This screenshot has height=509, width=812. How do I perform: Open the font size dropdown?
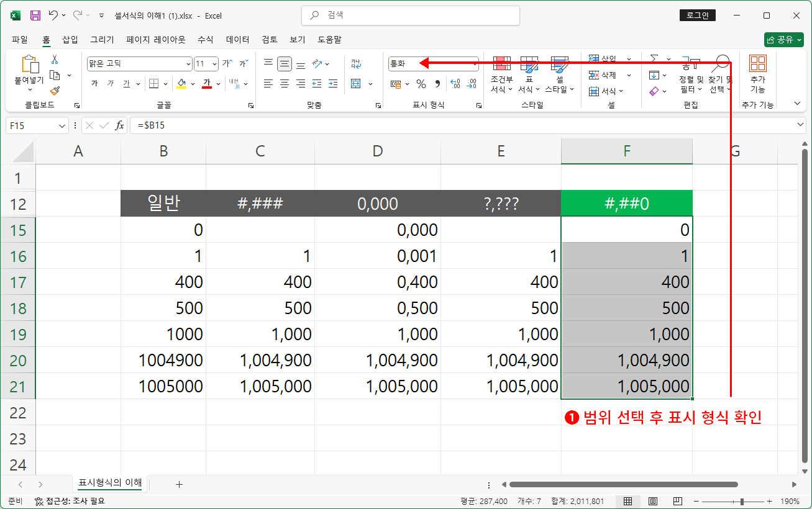tap(215, 64)
